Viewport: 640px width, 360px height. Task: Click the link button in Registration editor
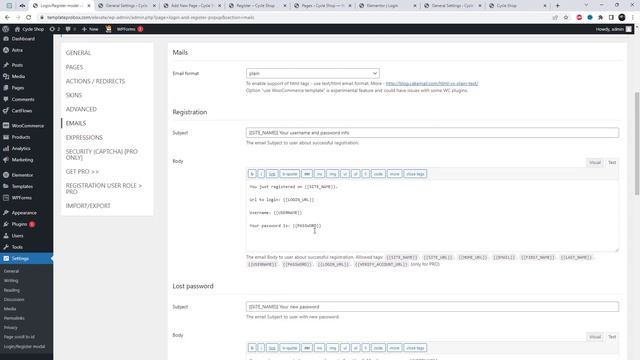coord(272,174)
